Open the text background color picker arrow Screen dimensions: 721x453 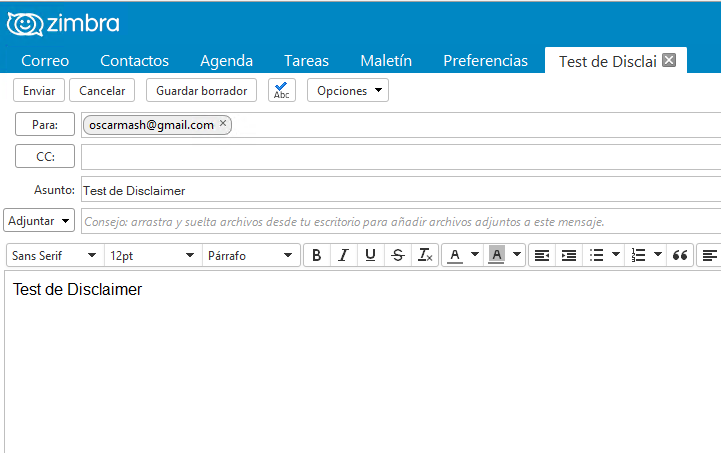tap(517, 254)
